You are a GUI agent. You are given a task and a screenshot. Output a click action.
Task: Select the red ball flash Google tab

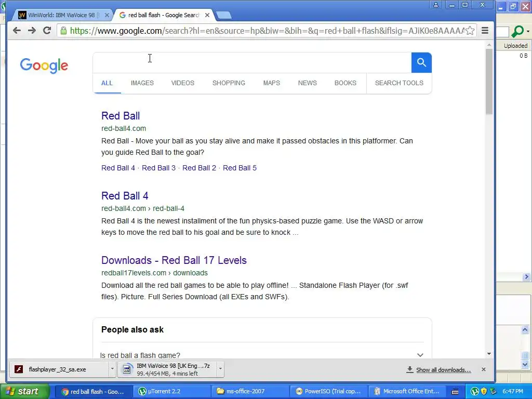pos(164,15)
